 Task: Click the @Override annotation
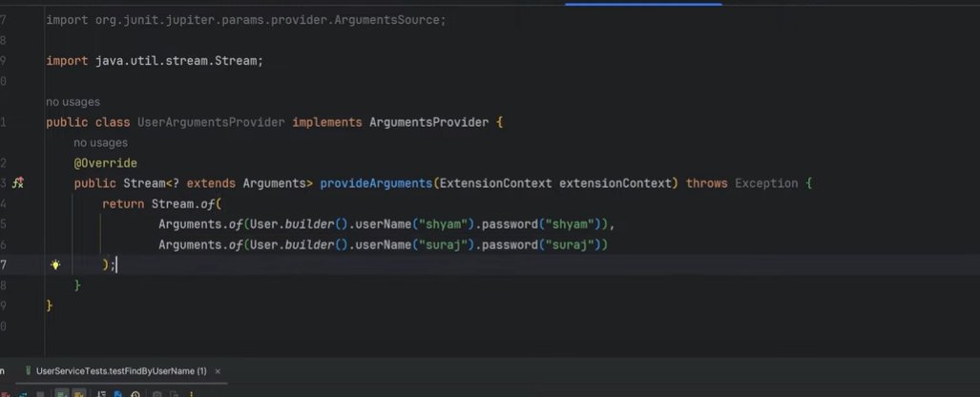click(x=105, y=163)
